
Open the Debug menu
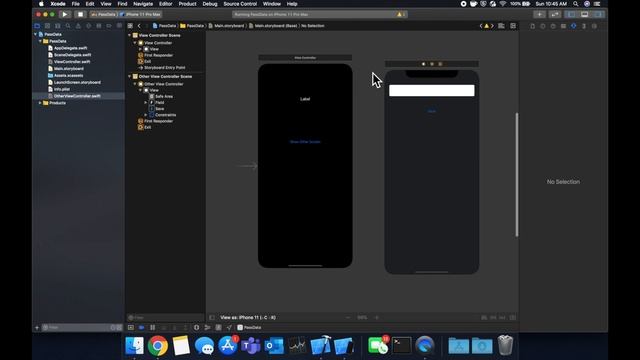210,4
